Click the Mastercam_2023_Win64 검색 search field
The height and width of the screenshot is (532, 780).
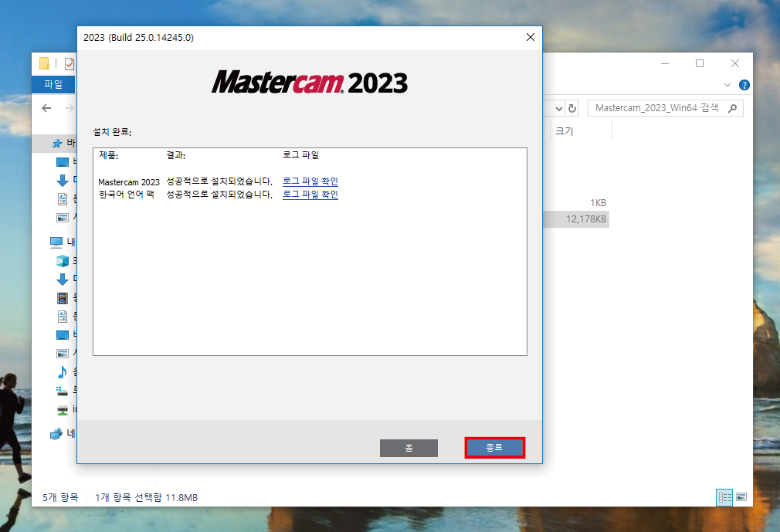pos(665,108)
